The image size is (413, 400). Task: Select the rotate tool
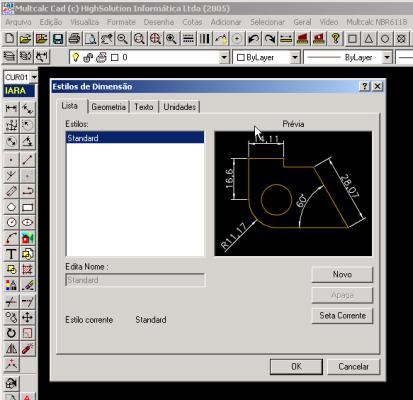(x=11, y=333)
